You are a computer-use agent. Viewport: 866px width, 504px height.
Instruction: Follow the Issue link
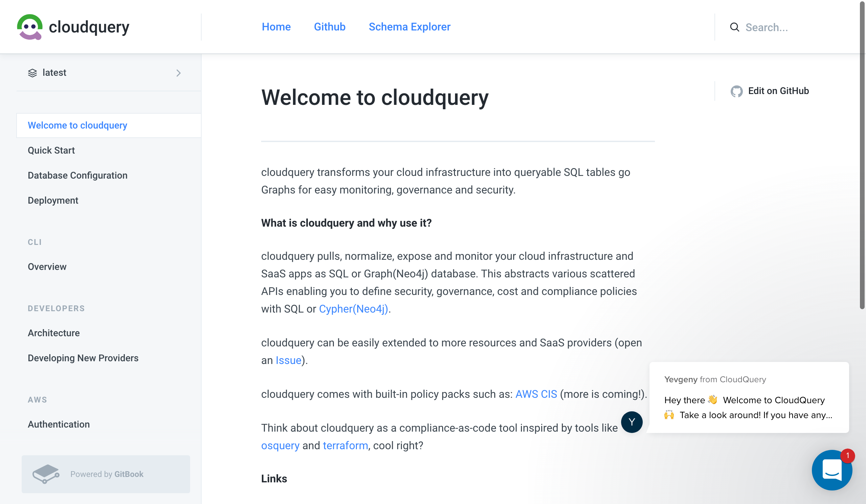(288, 360)
